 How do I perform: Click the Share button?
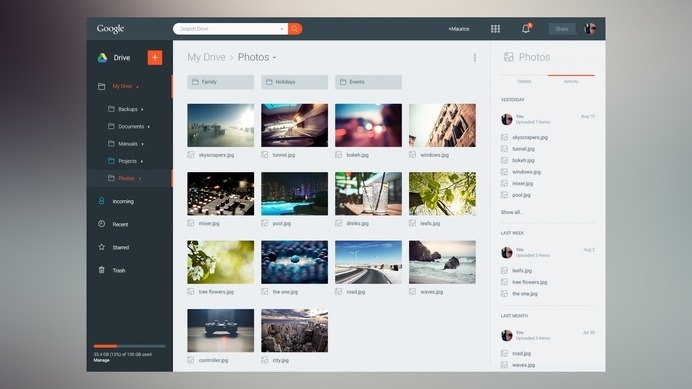562,29
